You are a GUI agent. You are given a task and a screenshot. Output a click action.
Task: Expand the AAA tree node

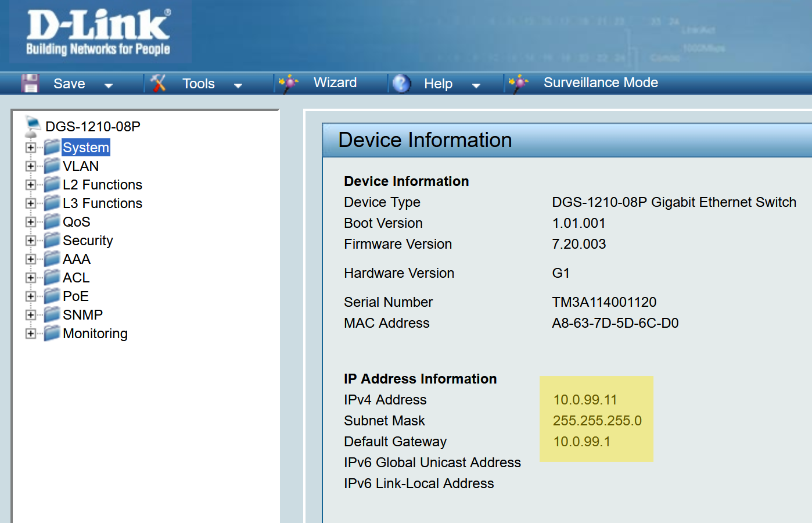click(x=31, y=259)
